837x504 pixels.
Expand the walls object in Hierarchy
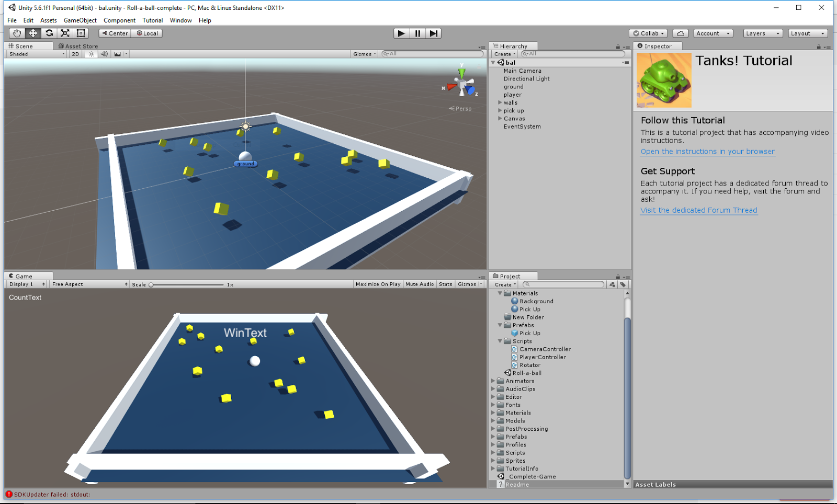click(500, 102)
